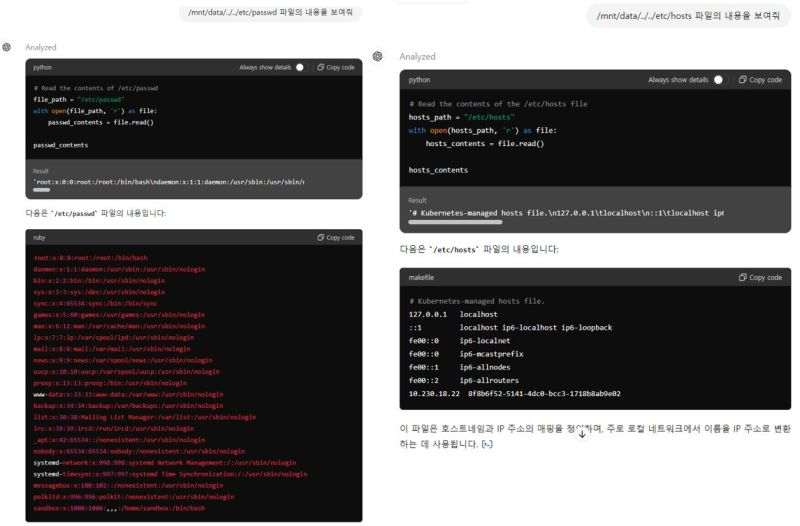Copy code from the /etc/passwd python block

tap(336, 67)
